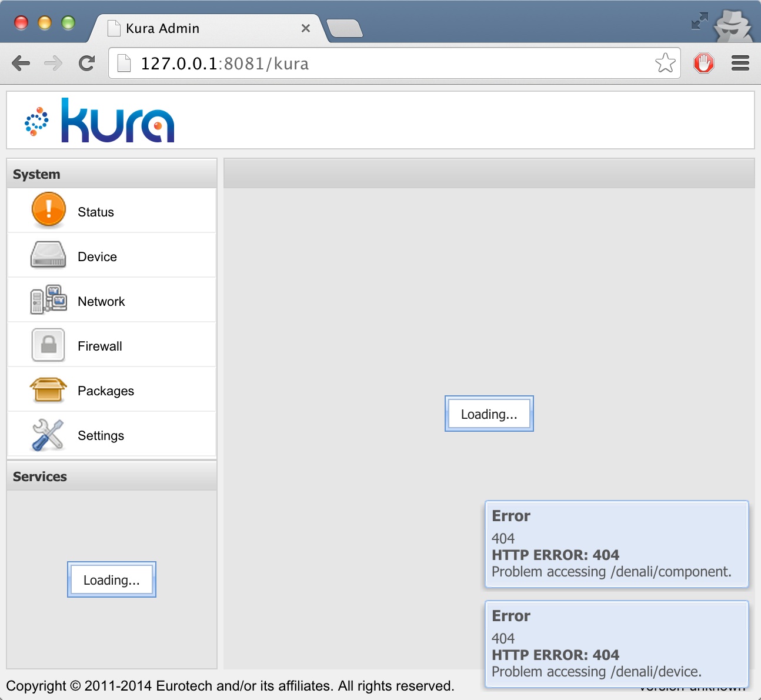Click the Device drive icon
The height and width of the screenshot is (700, 761).
point(48,255)
